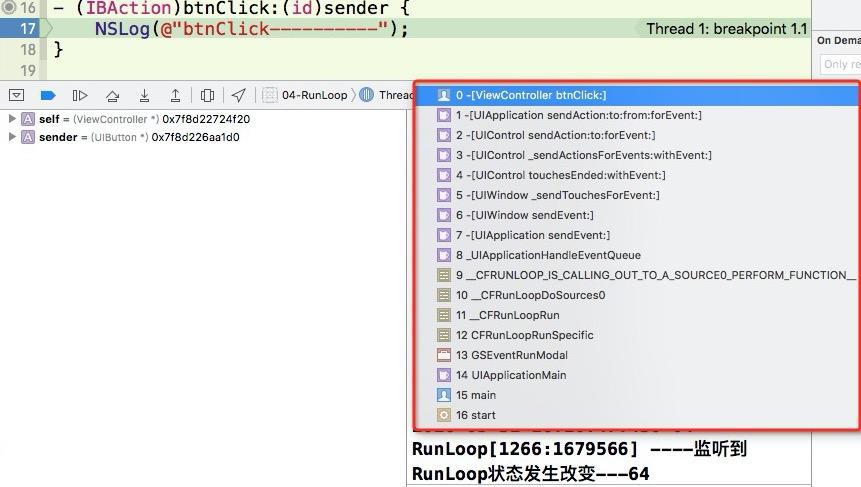This screenshot has height=487, width=861.
Task: Select frame 1 UIApplication sendAction:to:from:forEvent:
Action: click(x=637, y=115)
